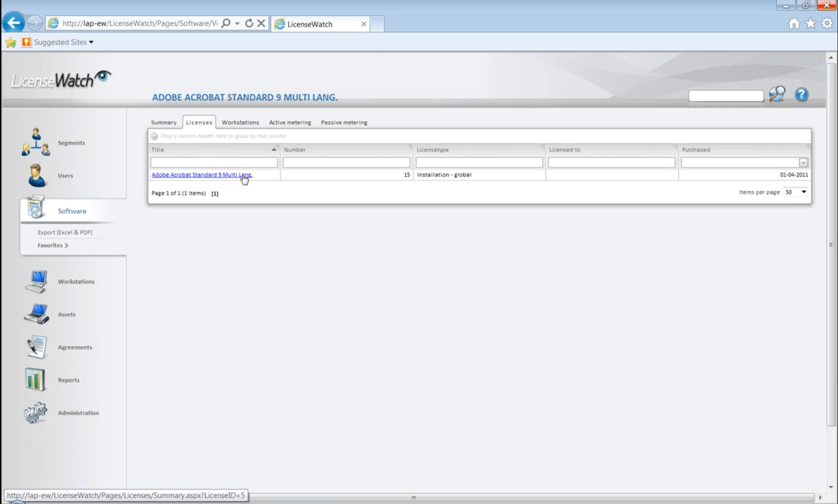
Task: Open the Purchased filter date dropdown
Action: tap(803, 162)
